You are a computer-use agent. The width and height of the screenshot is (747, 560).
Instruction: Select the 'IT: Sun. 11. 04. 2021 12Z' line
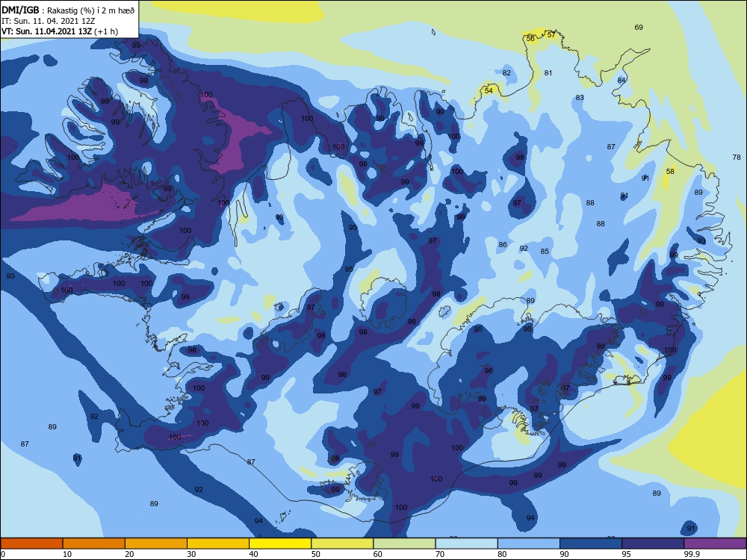(x=48, y=21)
